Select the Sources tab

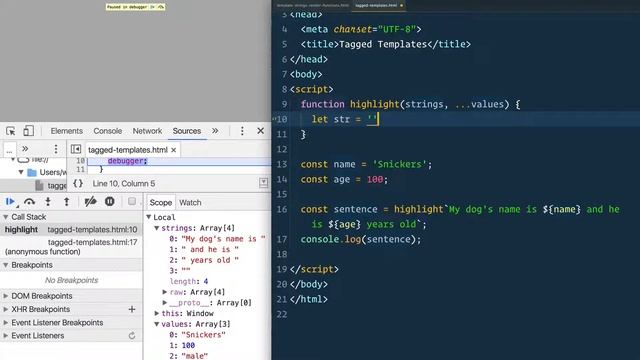[187, 131]
